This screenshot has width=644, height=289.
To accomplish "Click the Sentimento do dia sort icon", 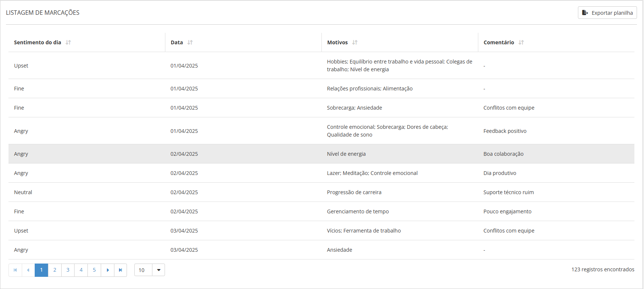I will [x=68, y=42].
